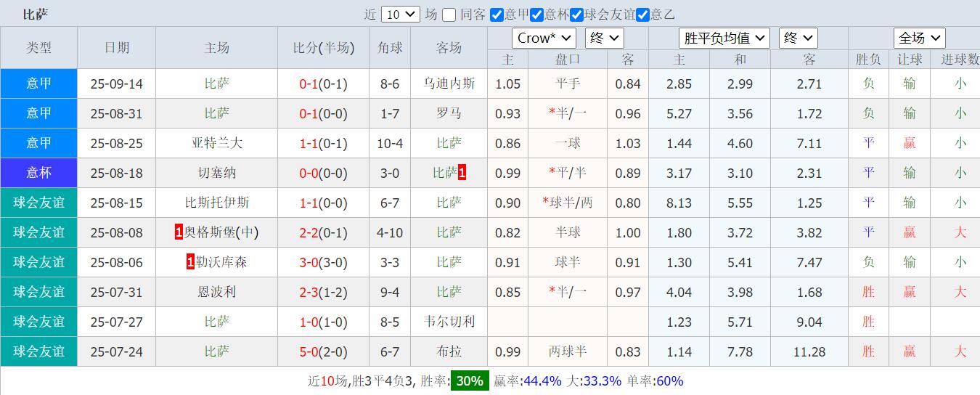The width and height of the screenshot is (980, 395).
Task: Expand the Crow* bookmaker dropdown
Action: [x=544, y=38]
